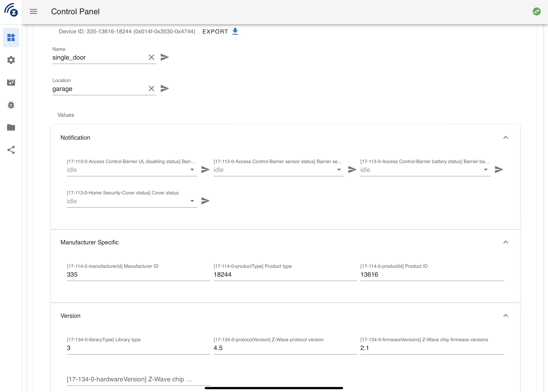Open the Debug bug sidebar icon
Image resolution: width=548 pixels, height=392 pixels.
[x=11, y=105]
